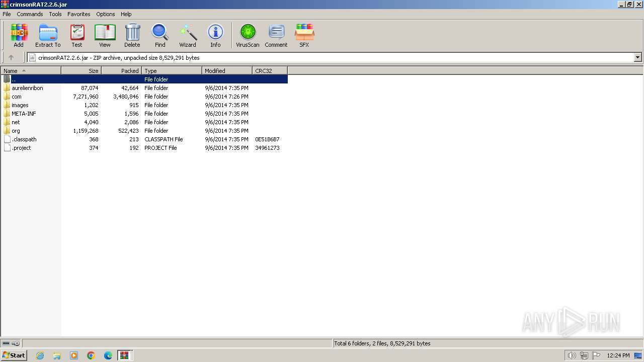This screenshot has width=644, height=362.
Task: Click the Show desktop tray button
Action: [638, 355]
